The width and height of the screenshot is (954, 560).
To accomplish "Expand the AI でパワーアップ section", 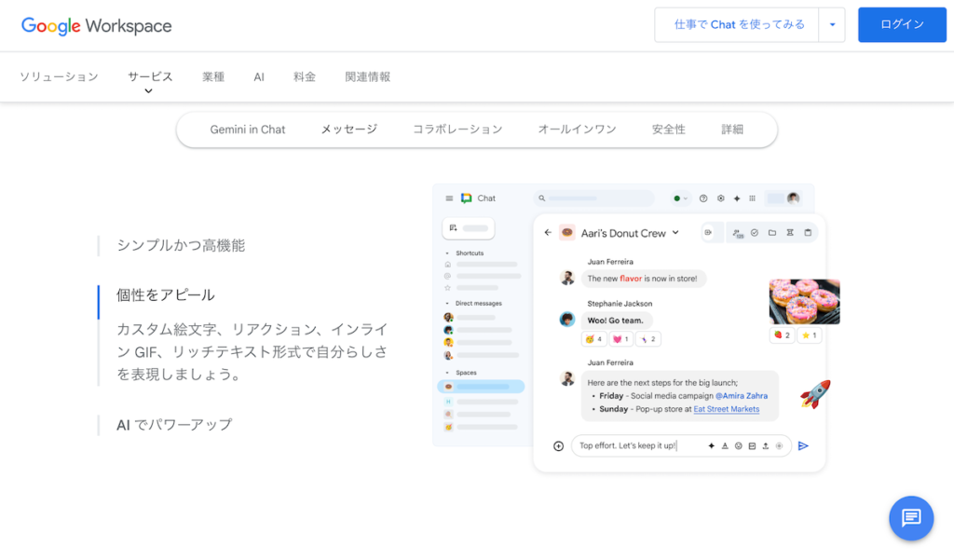I will click(x=174, y=425).
